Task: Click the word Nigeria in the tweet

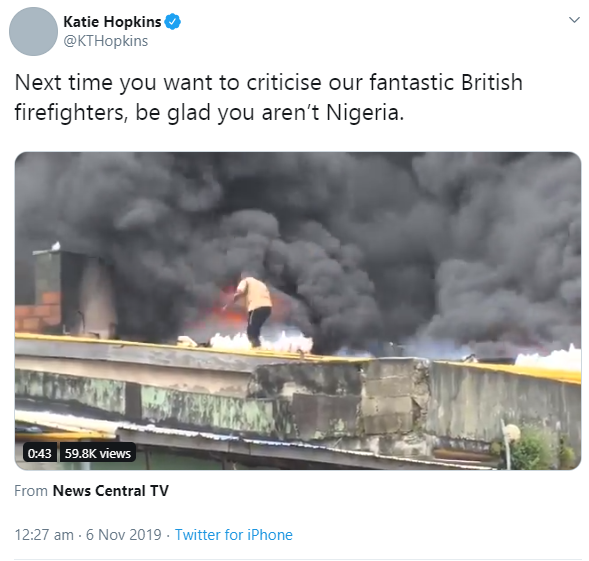Action: (x=362, y=112)
